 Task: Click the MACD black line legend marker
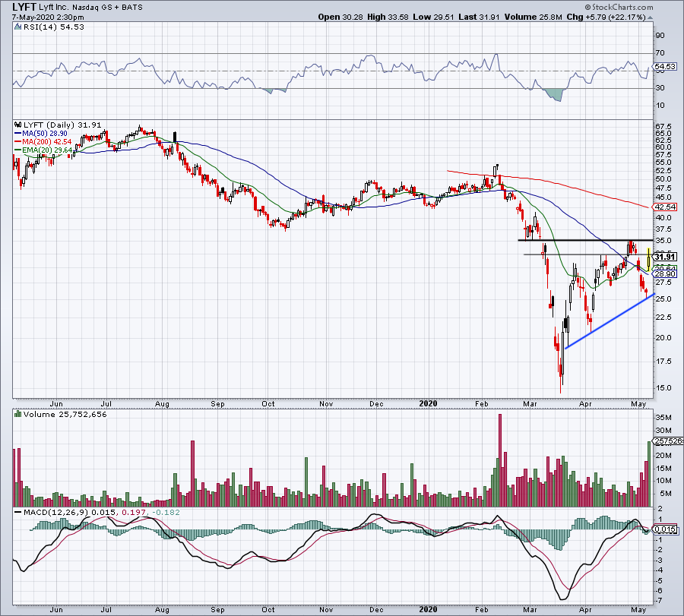18,512
